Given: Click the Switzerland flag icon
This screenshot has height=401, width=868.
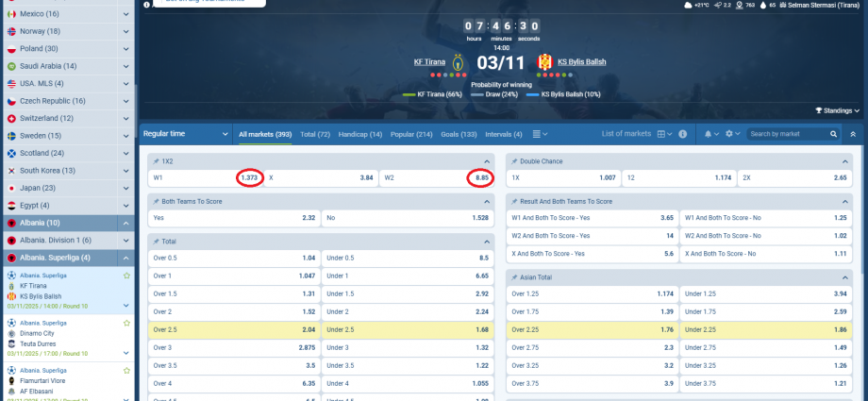Looking at the screenshot, I should tap(11, 119).
